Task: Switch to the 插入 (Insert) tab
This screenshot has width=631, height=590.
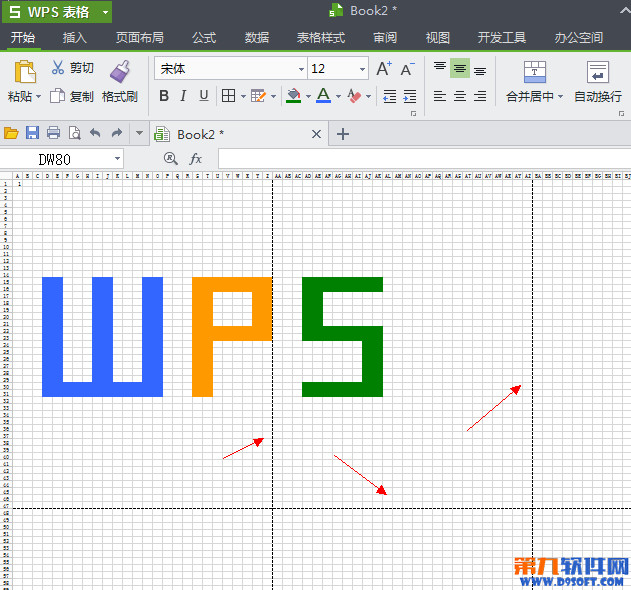Action: pos(75,38)
